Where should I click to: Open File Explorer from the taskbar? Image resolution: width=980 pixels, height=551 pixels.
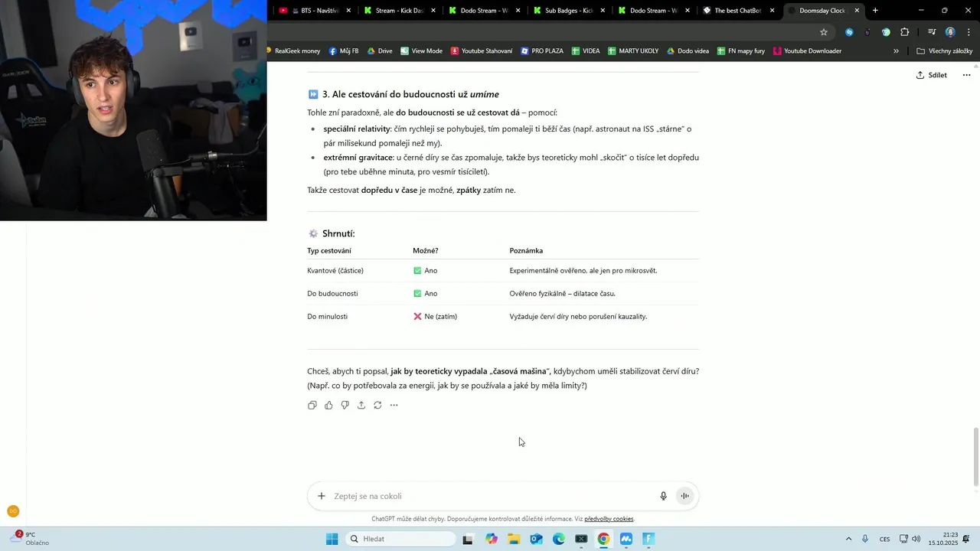coord(514,539)
